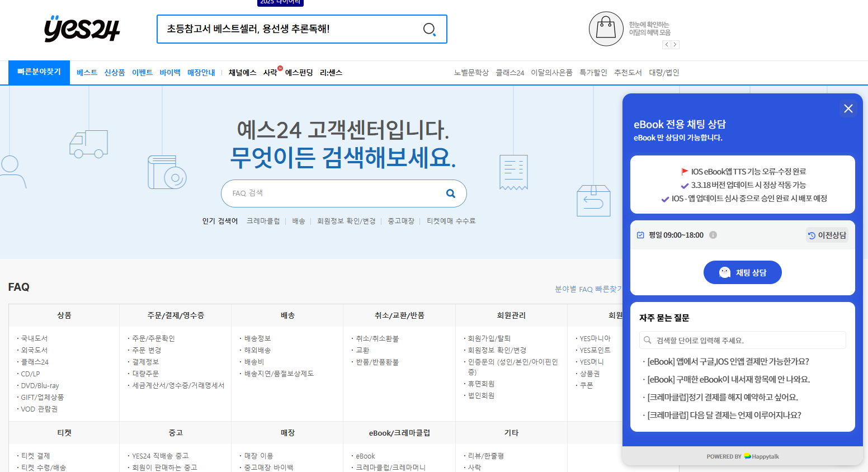Open 매장안내 menu item
Screen dimensions: 868x472
tap(201, 73)
